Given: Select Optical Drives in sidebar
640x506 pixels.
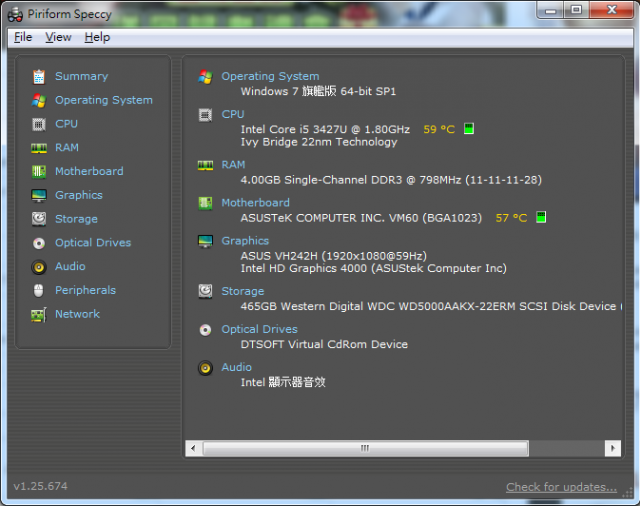Looking at the screenshot, I should [x=93, y=243].
